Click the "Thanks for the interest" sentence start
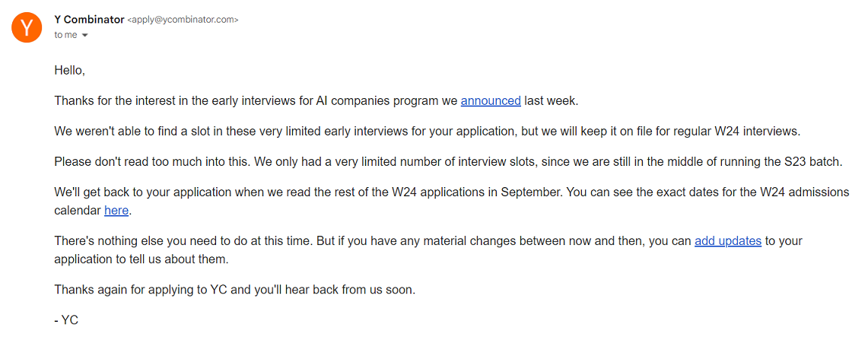The height and width of the screenshot is (356, 868). (114, 100)
